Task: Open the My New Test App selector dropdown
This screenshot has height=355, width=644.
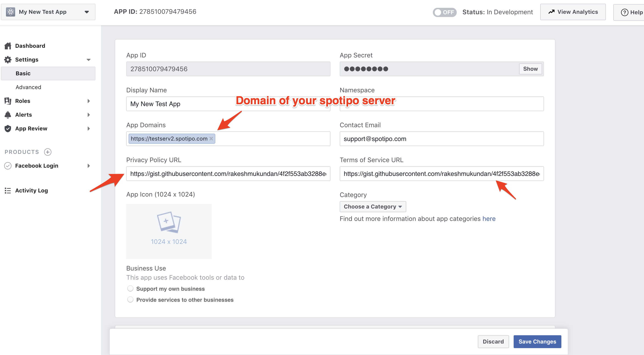Action: (48, 12)
